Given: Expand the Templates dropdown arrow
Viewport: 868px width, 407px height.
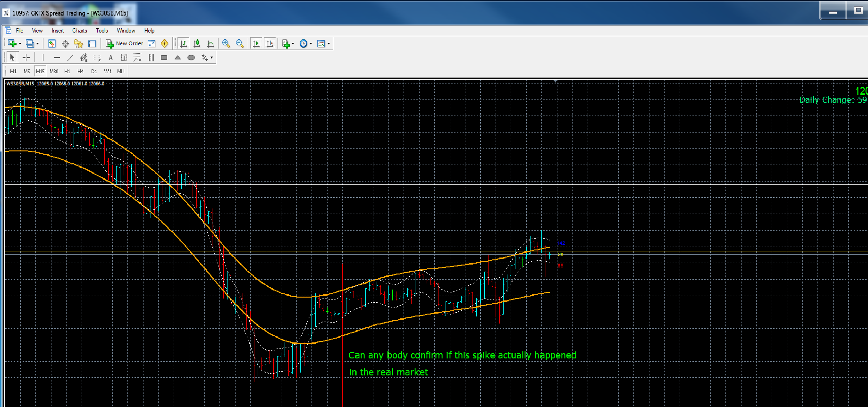Looking at the screenshot, I should point(329,44).
